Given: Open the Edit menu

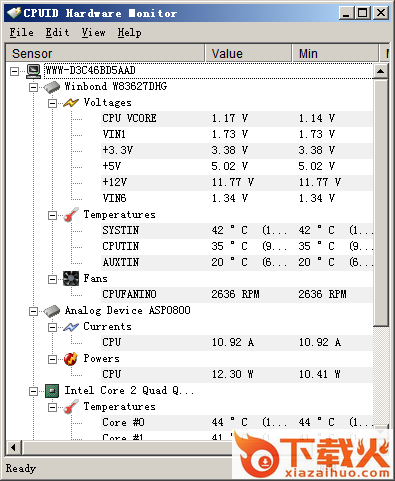Looking at the screenshot, I should [x=57, y=32].
